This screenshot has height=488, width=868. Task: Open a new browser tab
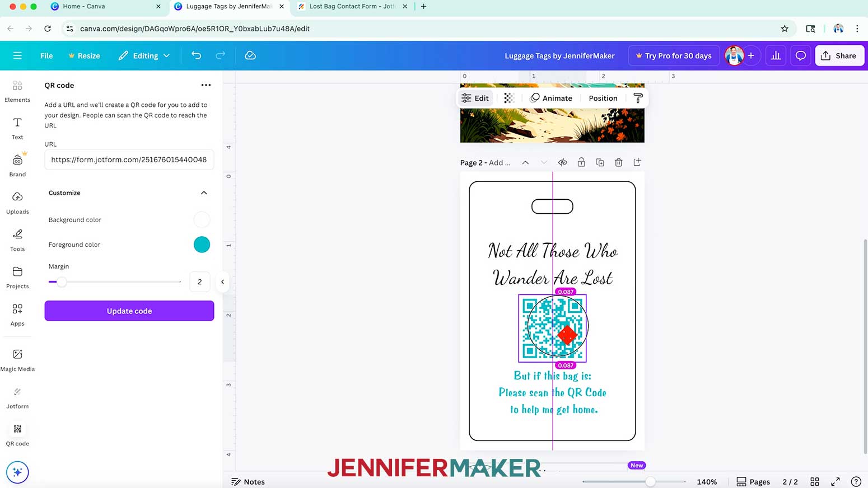pos(423,6)
